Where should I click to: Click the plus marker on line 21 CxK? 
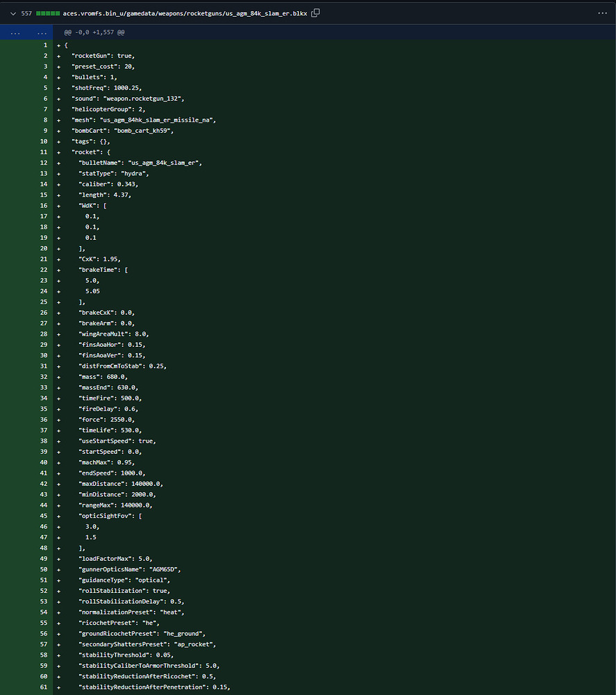(x=59, y=259)
